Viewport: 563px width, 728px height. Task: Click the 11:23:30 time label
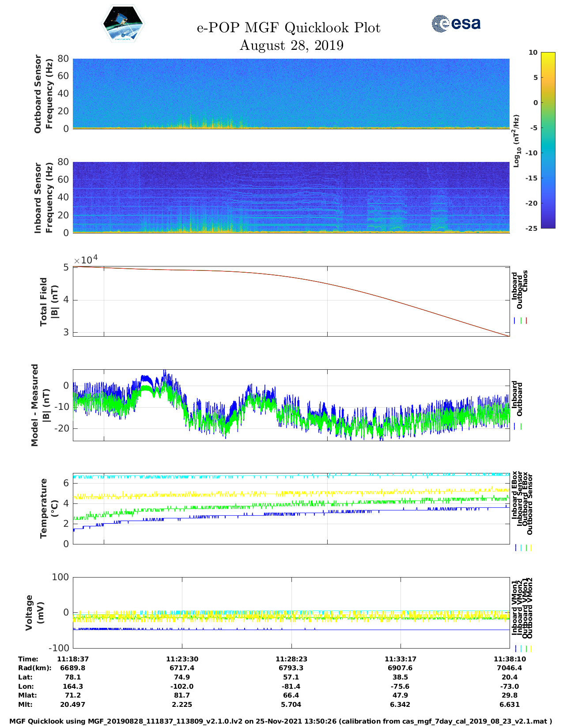point(182,659)
